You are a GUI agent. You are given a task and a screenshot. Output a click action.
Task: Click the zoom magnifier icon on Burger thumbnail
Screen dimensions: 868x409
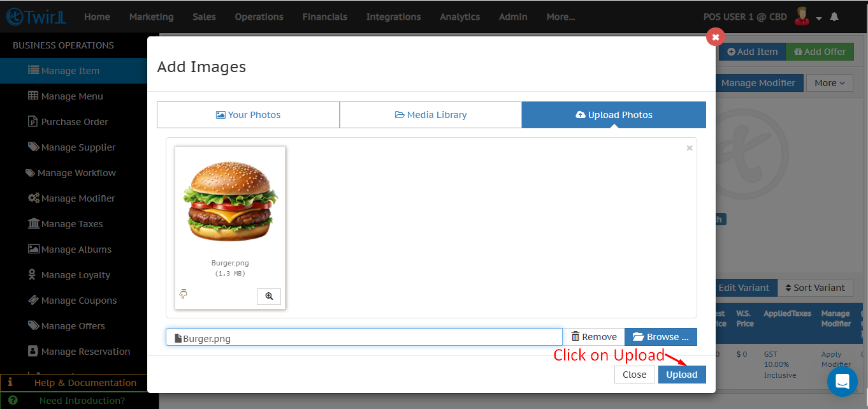point(269,296)
